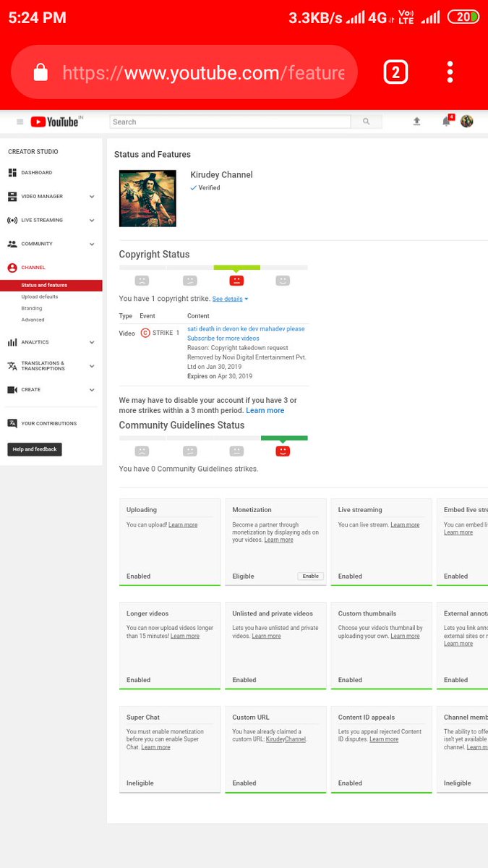488x868 pixels.
Task: Open the YouTube hamburger guide menu
Action: [20, 122]
